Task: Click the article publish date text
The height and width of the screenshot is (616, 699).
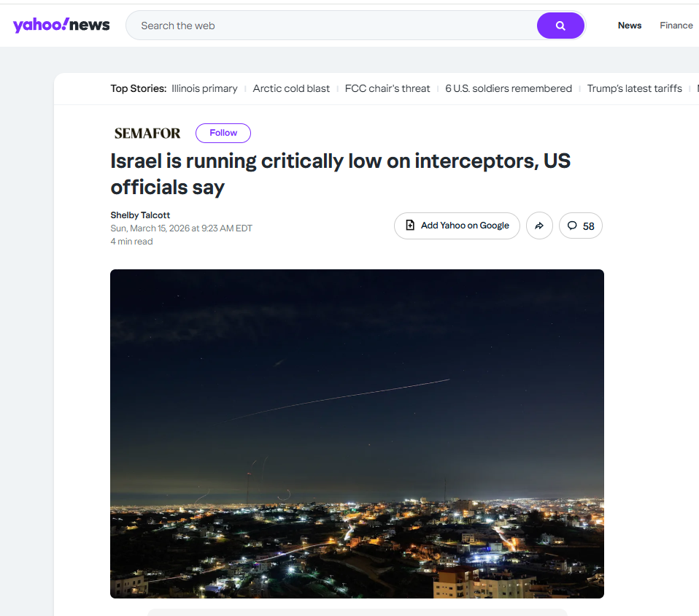Action: point(181,228)
